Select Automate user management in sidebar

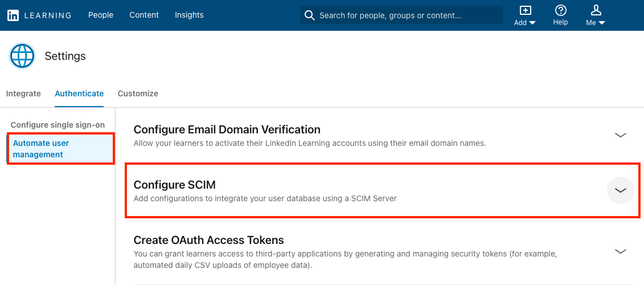click(61, 149)
